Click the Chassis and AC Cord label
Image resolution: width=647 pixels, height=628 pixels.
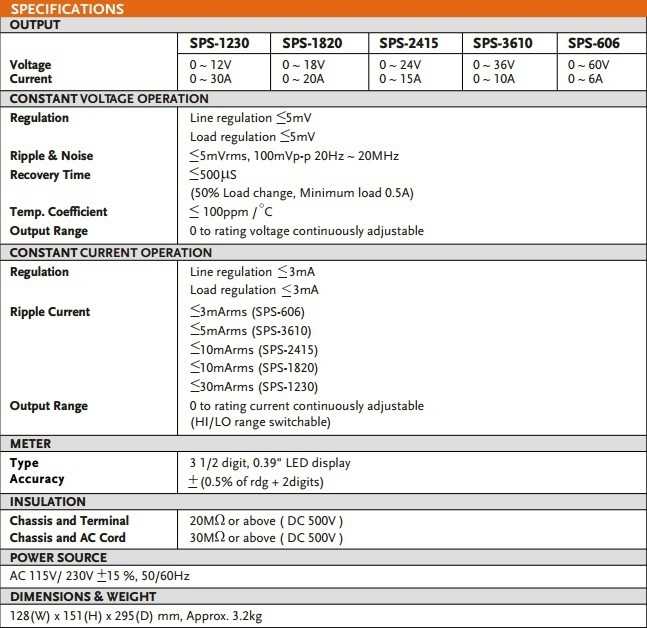(x=68, y=538)
